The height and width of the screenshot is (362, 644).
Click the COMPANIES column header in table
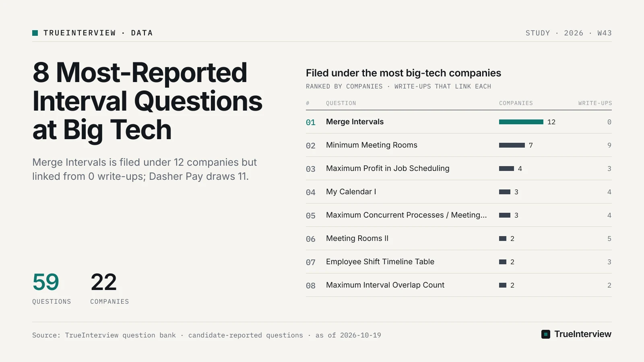(x=516, y=103)
